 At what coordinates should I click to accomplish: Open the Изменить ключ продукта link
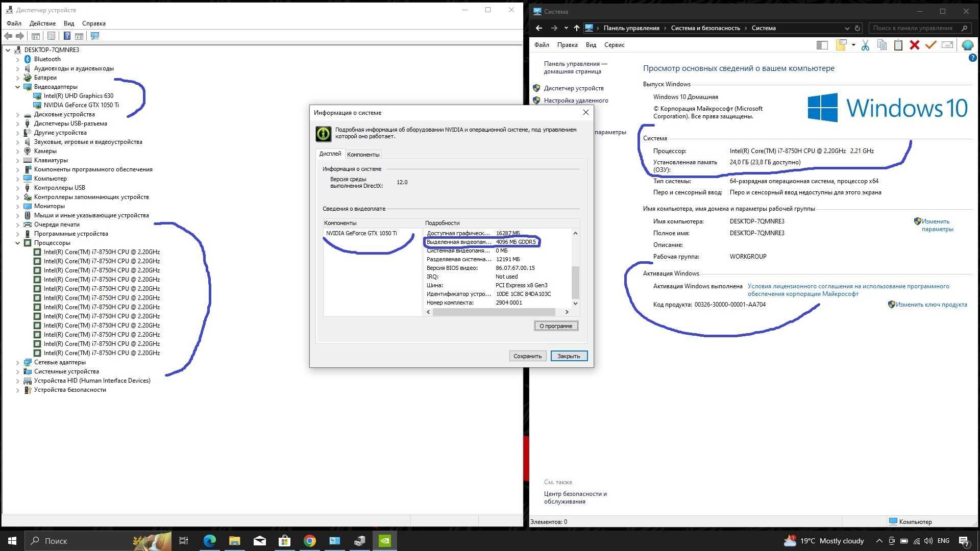pyautogui.click(x=931, y=305)
